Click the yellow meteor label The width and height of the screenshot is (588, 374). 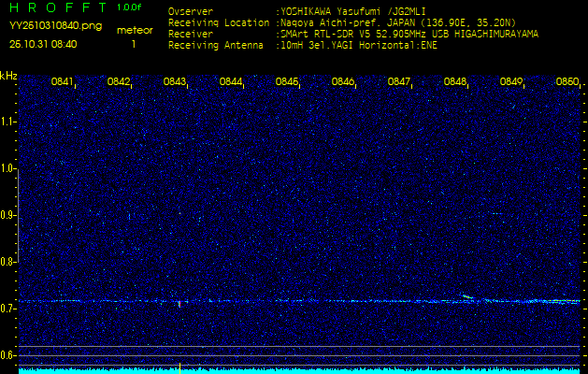135,30
